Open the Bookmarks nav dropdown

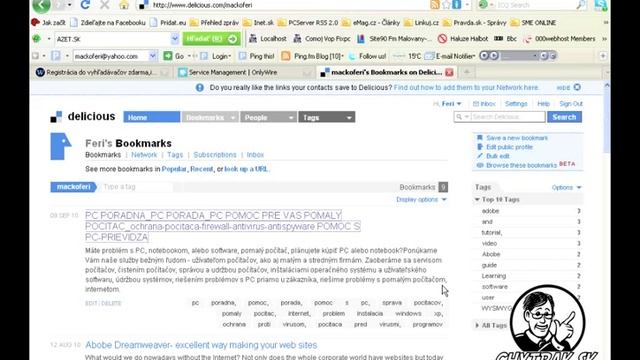pos(233,118)
